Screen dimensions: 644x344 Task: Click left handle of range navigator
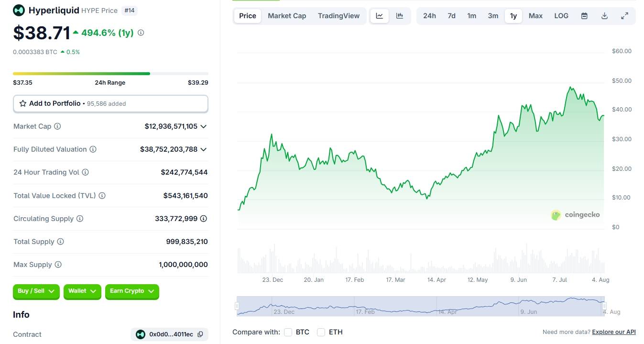pos(237,306)
